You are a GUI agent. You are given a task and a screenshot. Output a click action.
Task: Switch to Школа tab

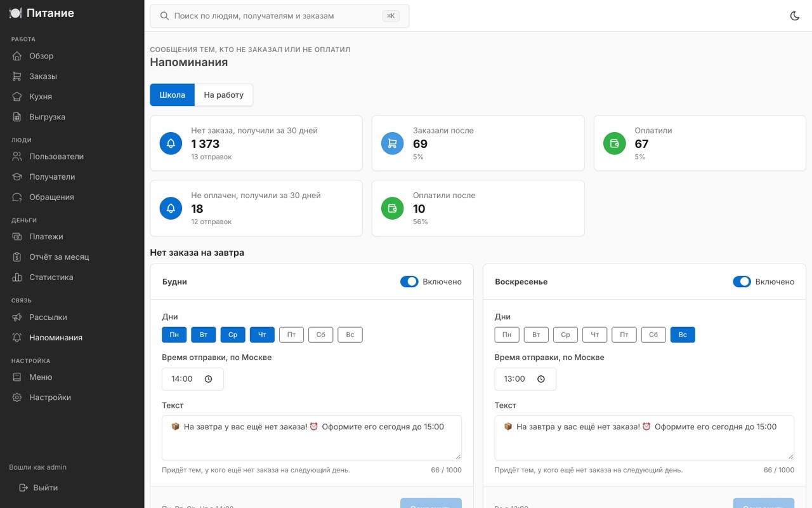pos(172,95)
